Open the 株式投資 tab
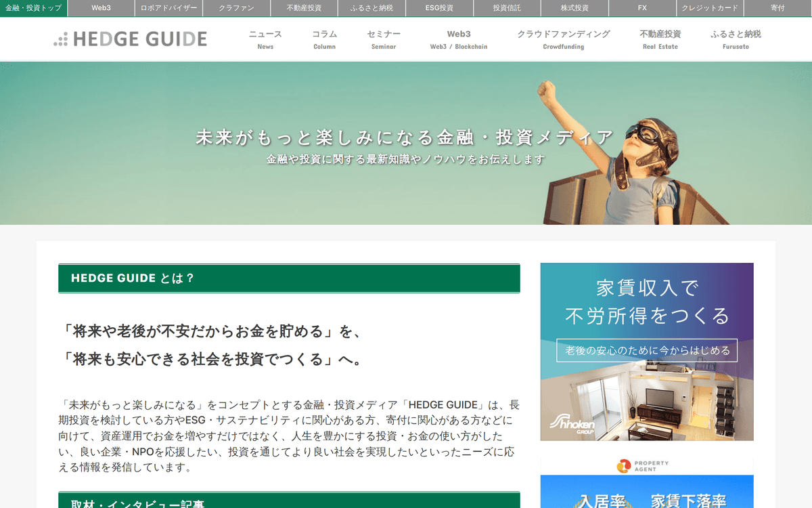Screen dimensions: 812x508 (x=575, y=8)
